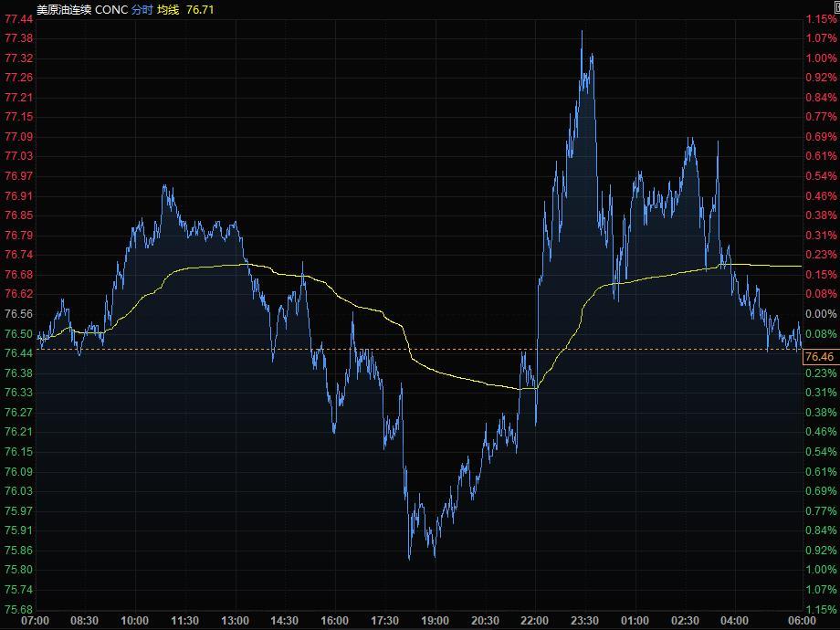The width and height of the screenshot is (840, 630).
Task: Click the 06:00 end time label
Action: [802, 621]
